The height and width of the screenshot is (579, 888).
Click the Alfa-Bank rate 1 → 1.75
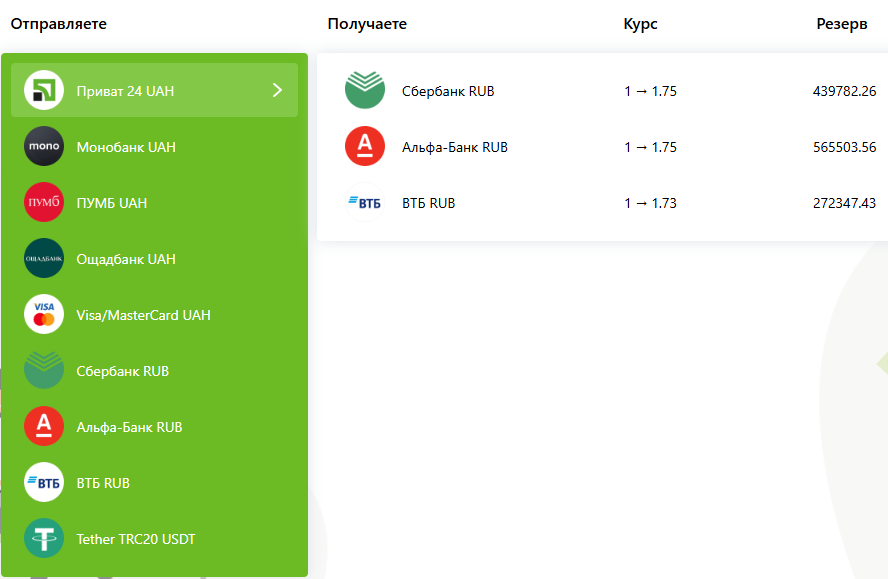pos(650,147)
